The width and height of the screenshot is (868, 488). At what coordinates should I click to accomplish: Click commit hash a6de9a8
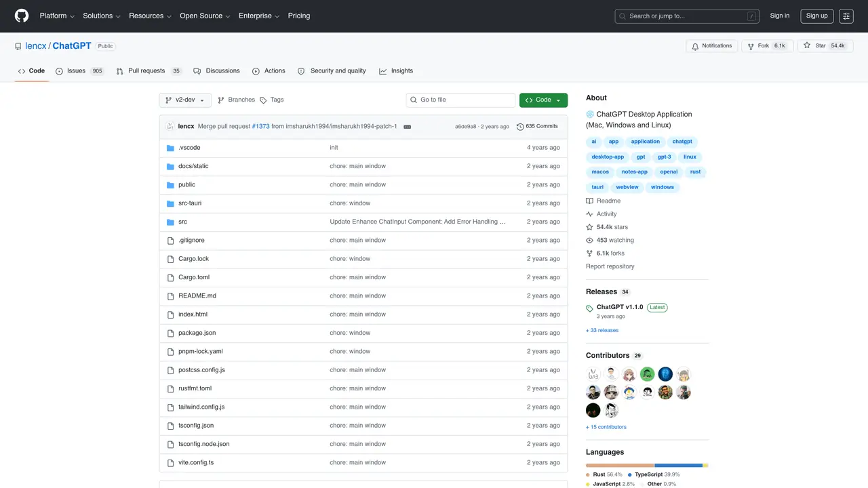tap(465, 127)
